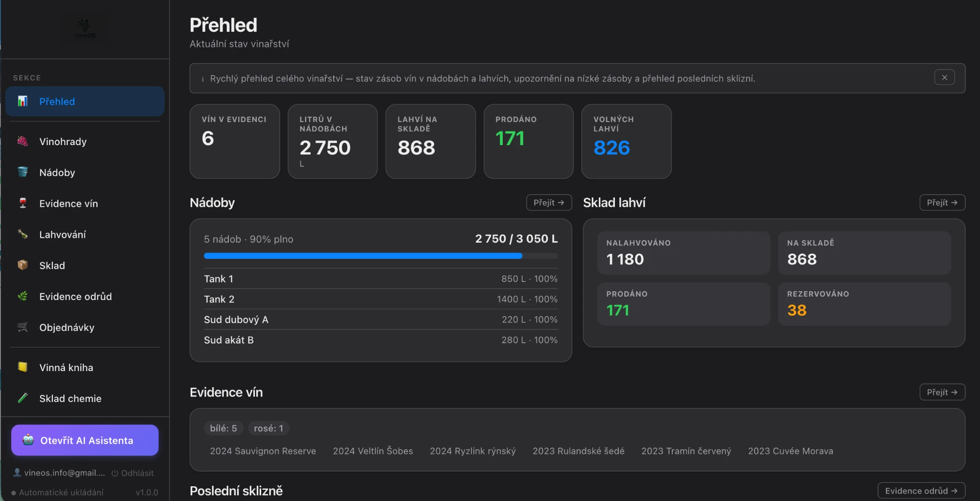
Task: Dismiss the info banner with the X button
Action: (944, 77)
